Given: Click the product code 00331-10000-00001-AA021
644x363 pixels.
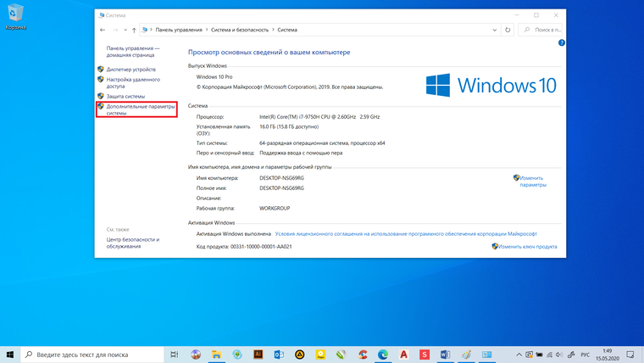Looking at the screenshot, I should coord(261,247).
